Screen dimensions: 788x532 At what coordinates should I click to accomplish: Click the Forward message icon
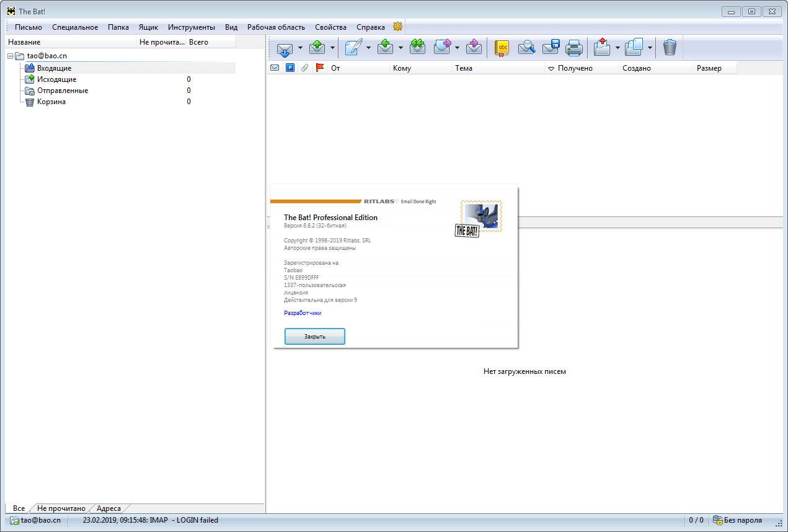[x=442, y=48]
